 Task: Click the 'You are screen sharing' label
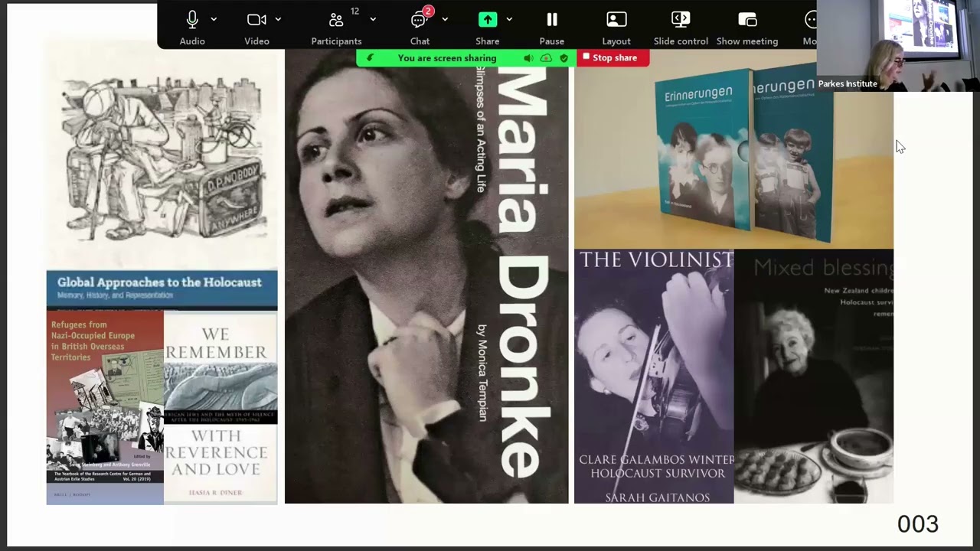(447, 58)
